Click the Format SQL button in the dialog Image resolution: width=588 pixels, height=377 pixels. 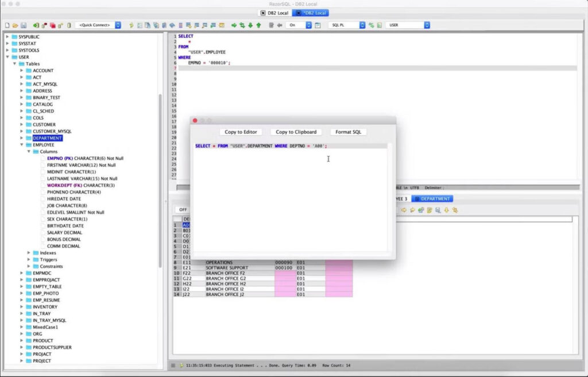pos(349,132)
